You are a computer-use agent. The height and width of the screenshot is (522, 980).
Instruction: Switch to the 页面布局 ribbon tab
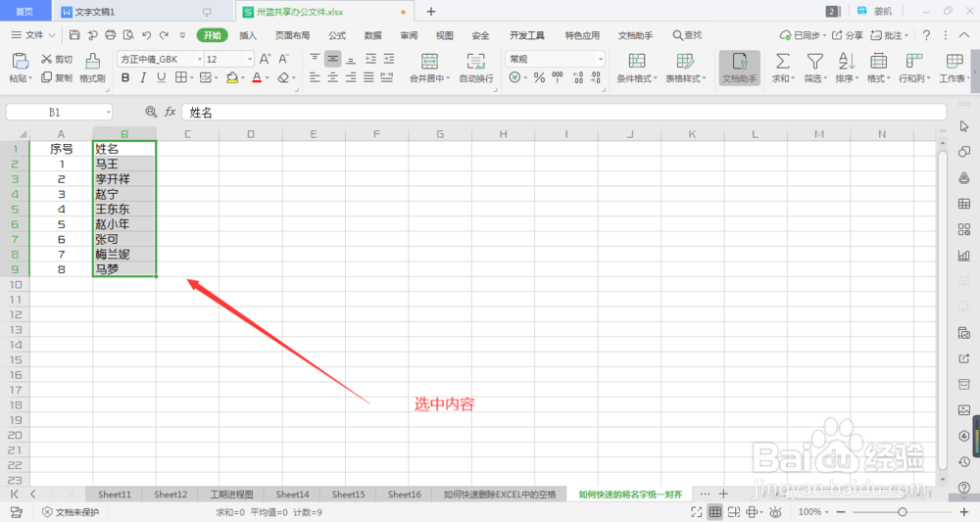tap(292, 35)
